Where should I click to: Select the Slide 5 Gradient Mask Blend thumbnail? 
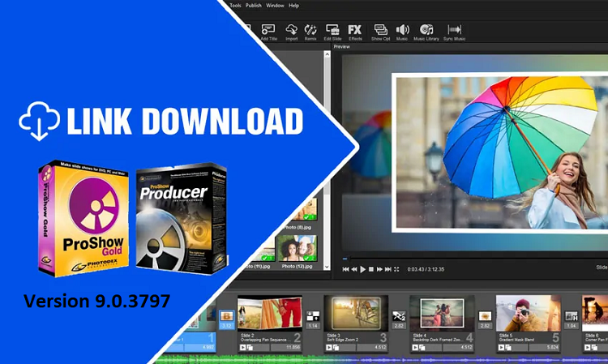528,313
